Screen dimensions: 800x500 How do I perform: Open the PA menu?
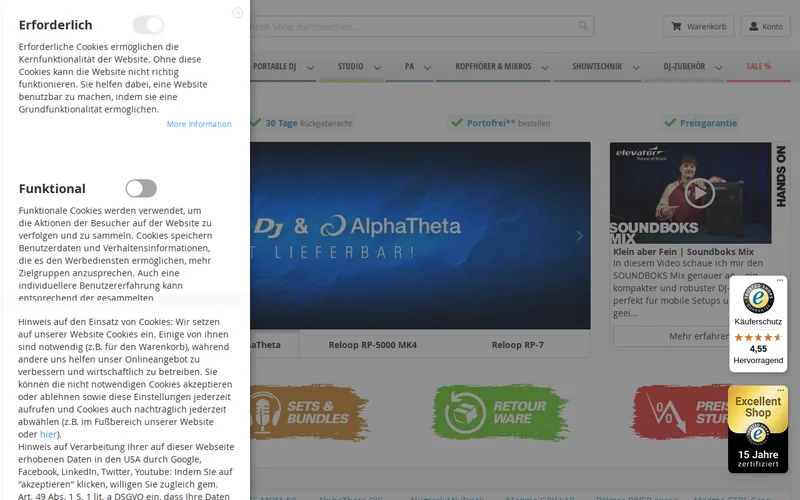pos(409,66)
